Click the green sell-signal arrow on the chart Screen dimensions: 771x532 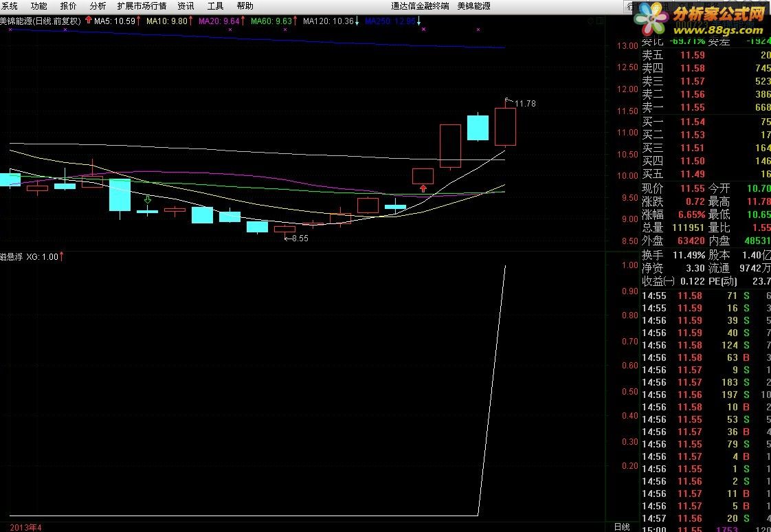(148, 199)
